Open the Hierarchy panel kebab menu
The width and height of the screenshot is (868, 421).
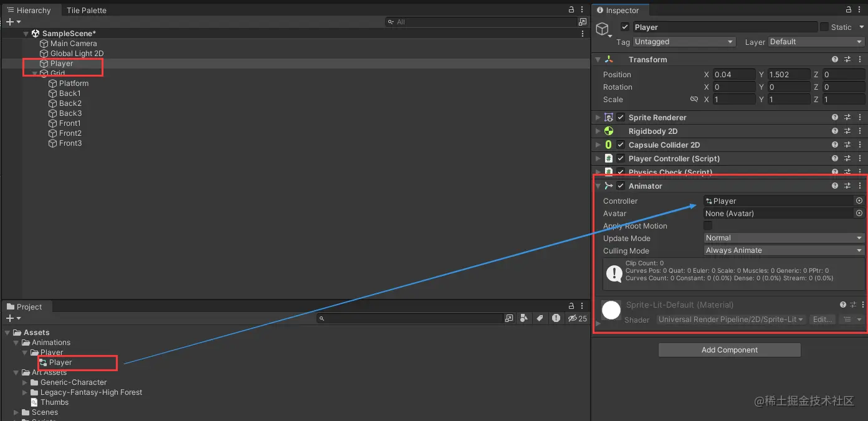coord(583,10)
